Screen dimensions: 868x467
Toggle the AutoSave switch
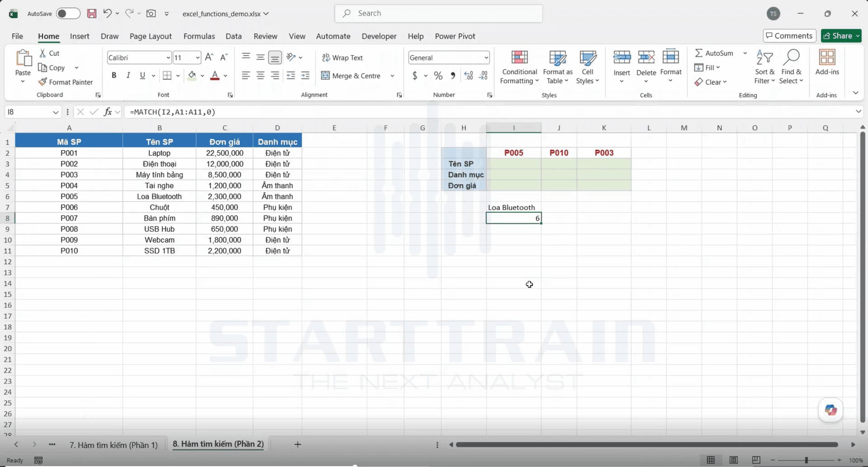pyautogui.click(x=68, y=14)
